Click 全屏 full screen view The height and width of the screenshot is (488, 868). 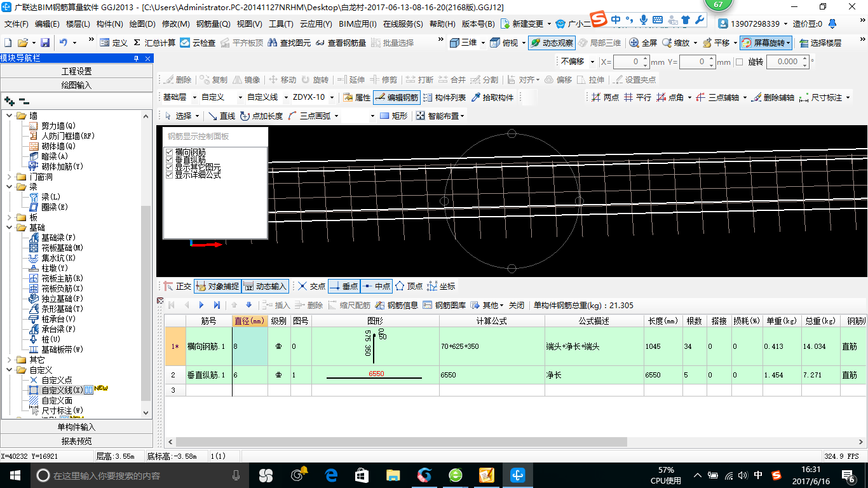(x=643, y=43)
